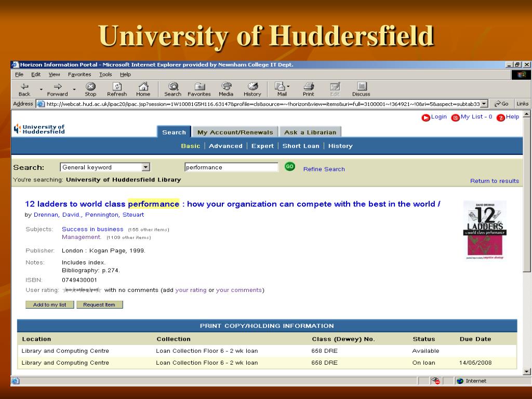
Task: Open the View menu
Action: click(54, 74)
